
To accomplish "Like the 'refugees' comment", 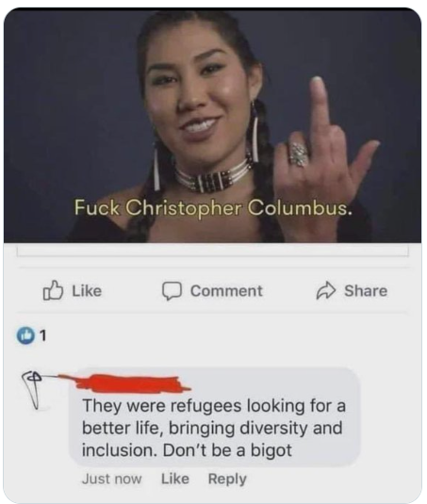I will 175,479.
